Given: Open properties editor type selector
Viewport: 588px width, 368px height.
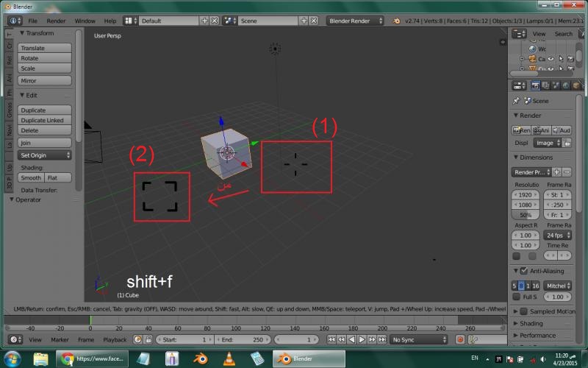Looking at the screenshot, I should (x=519, y=85).
